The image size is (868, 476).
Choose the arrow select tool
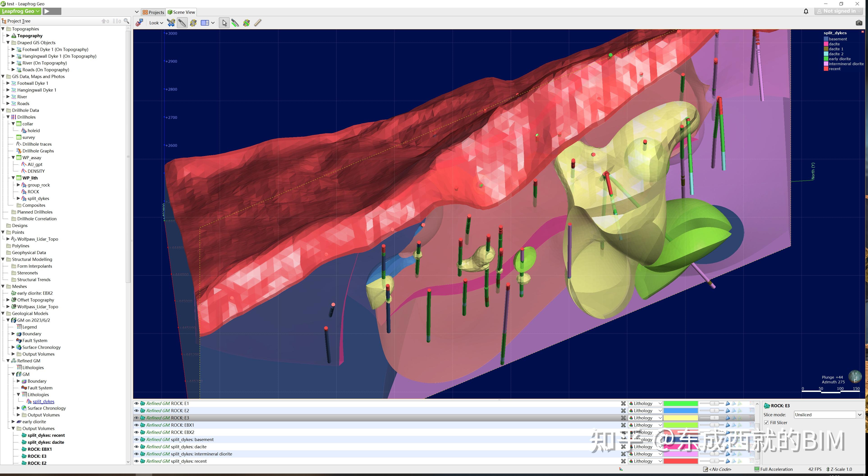click(x=224, y=23)
